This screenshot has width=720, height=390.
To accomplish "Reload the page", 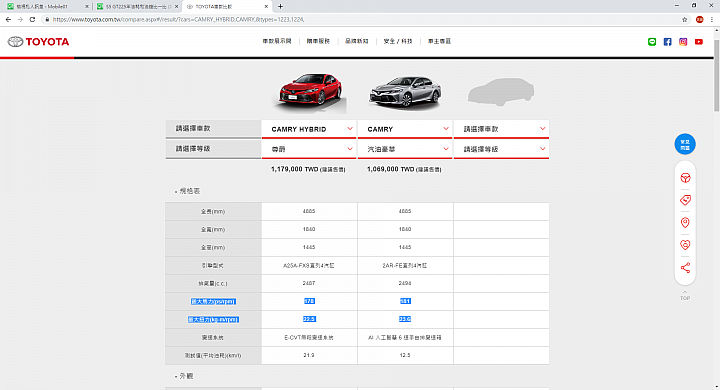I will pyautogui.click(x=32, y=19).
